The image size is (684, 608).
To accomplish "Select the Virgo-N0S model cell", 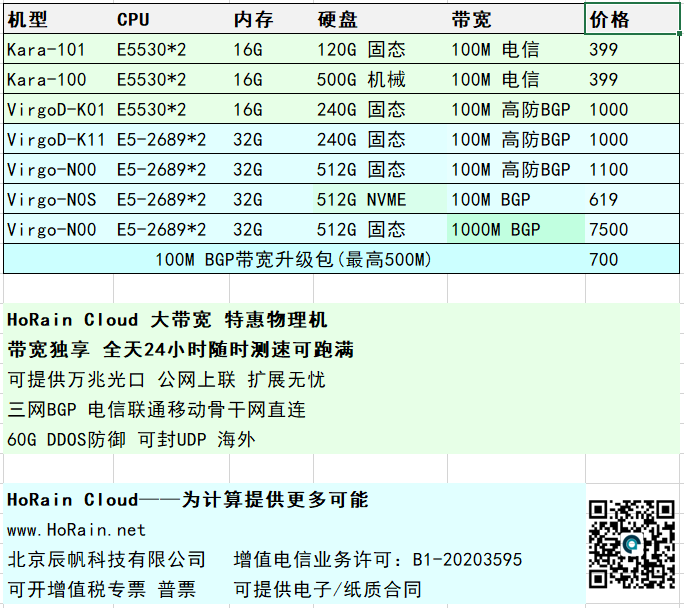I will click(x=58, y=200).
